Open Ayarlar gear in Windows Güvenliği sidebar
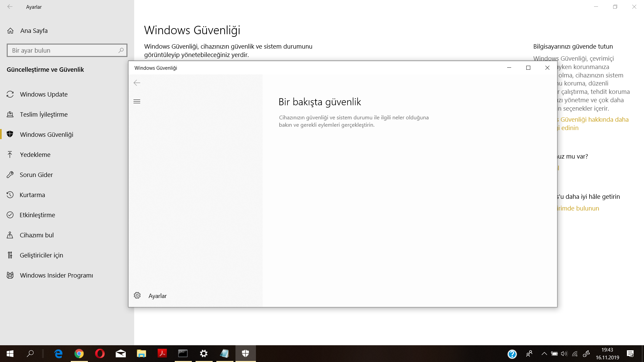Screen dimensions: 644x362 [137, 295]
